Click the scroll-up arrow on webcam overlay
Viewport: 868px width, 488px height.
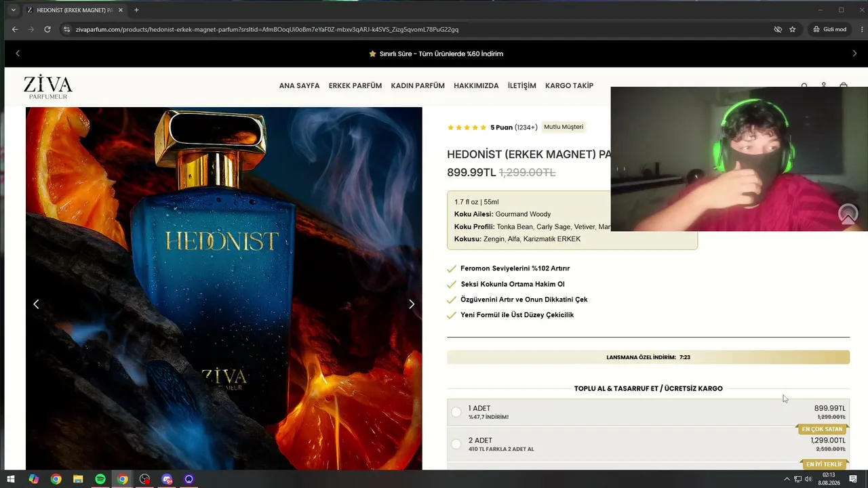pyautogui.click(x=848, y=214)
